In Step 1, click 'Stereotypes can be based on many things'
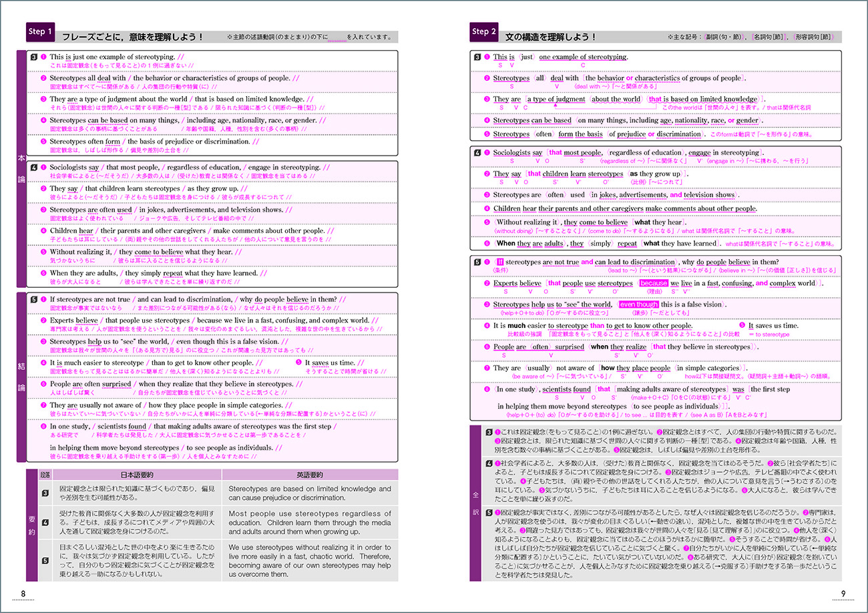The width and height of the screenshot is (868, 613). click(188, 120)
